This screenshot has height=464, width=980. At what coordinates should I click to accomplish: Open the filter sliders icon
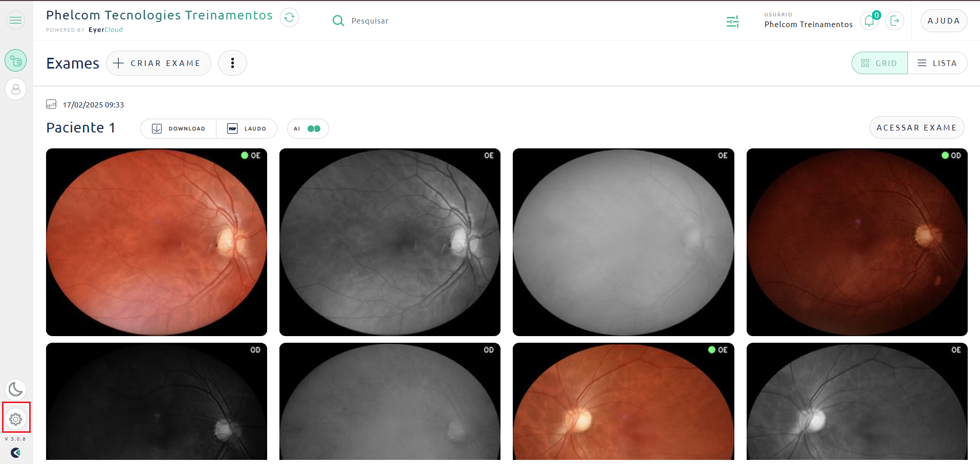click(x=732, y=21)
